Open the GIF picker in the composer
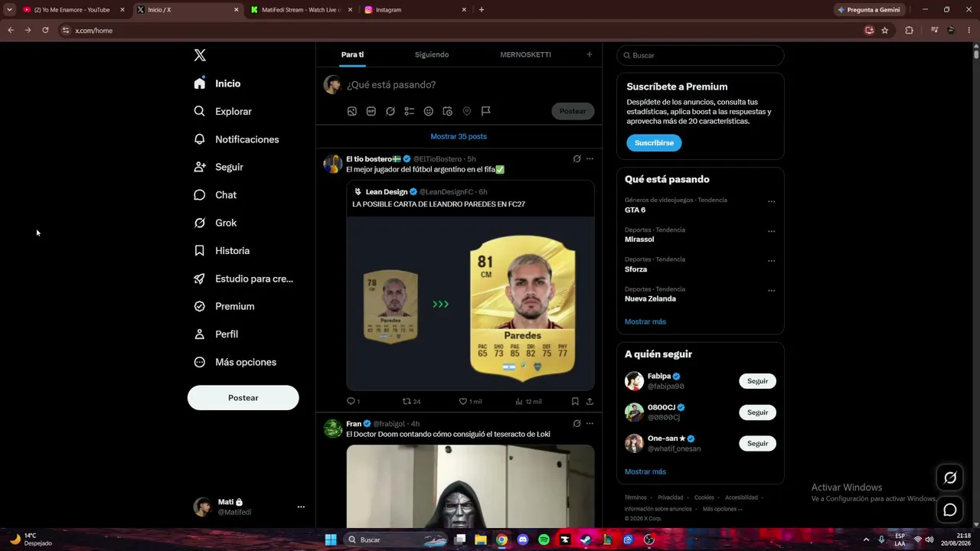 pos(371,111)
